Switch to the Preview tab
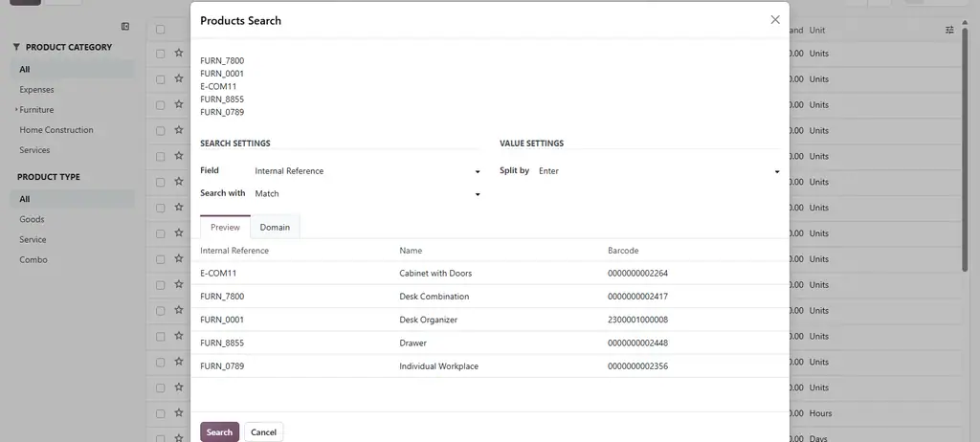This screenshot has height=442, width=980. pos(225,227)
